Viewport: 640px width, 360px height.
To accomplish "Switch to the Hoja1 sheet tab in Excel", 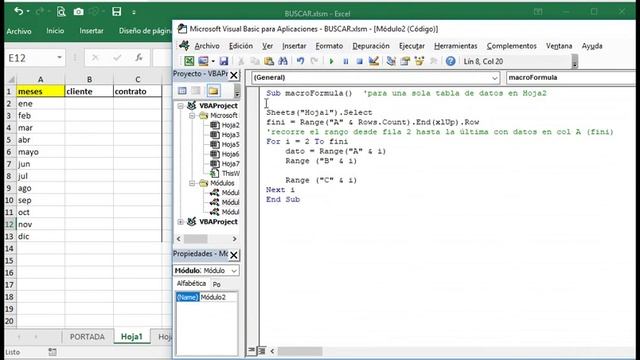I will [132, 337].
